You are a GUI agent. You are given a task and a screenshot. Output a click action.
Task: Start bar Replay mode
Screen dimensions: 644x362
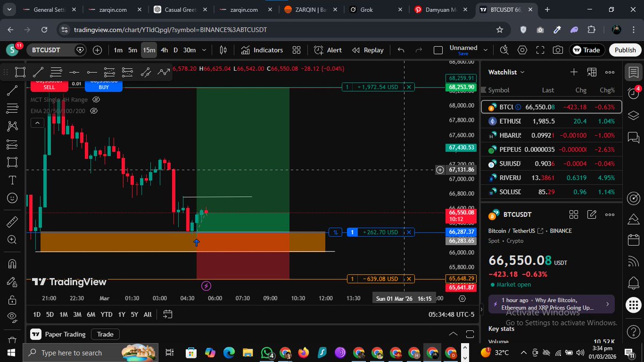coord(368,50)
